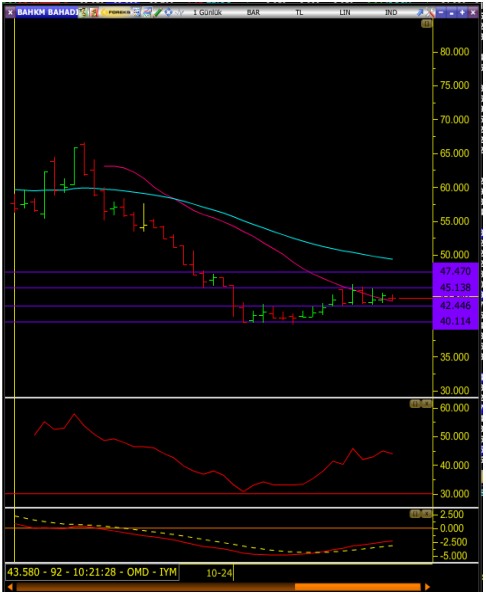This screenshot has width=486, height=595.
Task: Click the 35.000 price axis label
Action: [x=455, y=357]
